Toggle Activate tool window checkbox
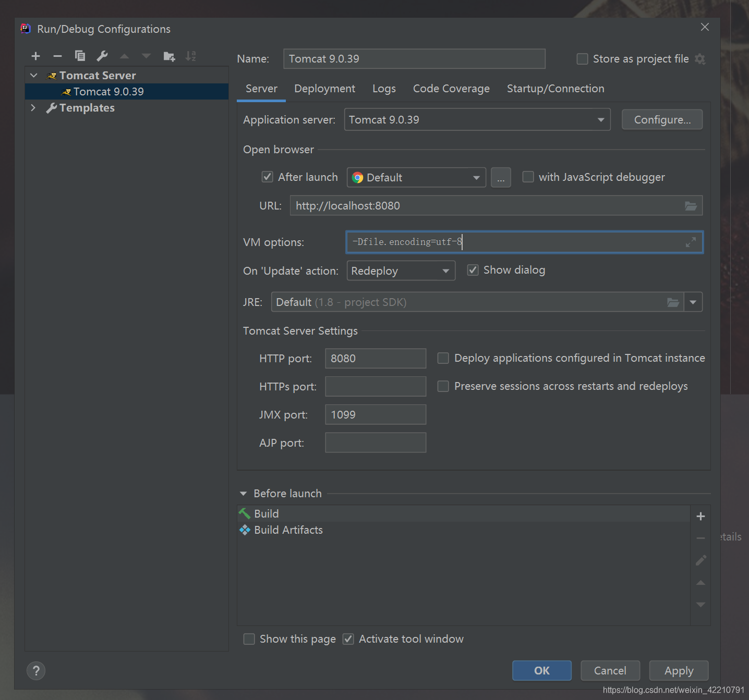 348,639
